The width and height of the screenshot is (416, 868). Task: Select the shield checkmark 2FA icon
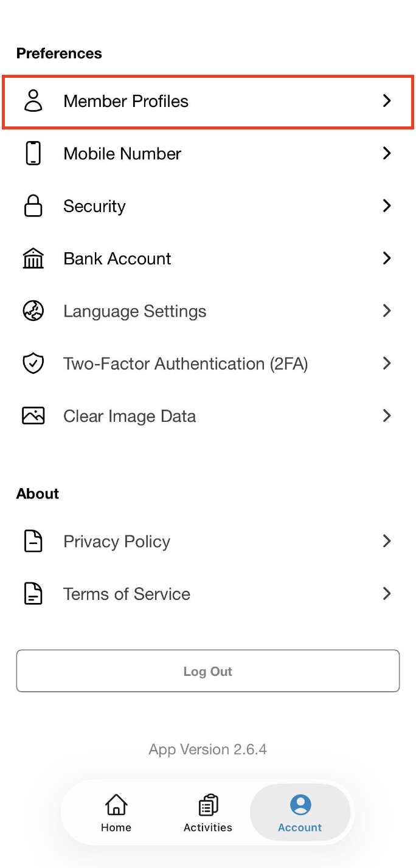click(33, 363)
